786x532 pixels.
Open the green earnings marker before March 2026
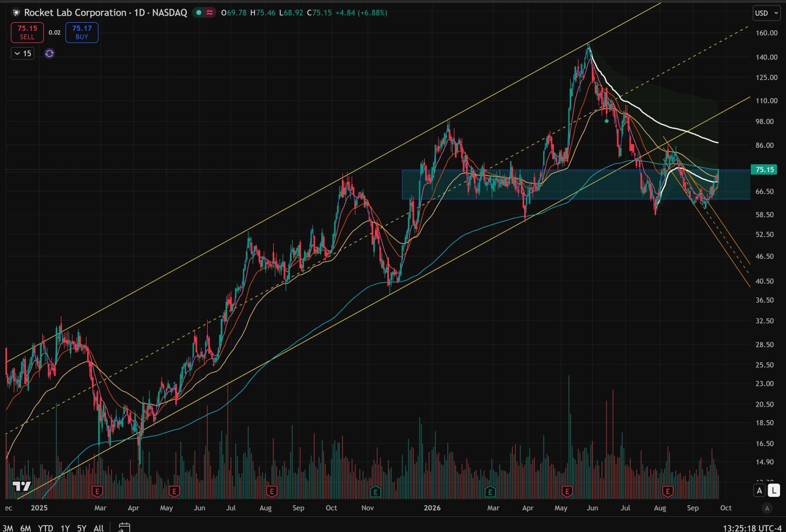[x=490, y=491]
